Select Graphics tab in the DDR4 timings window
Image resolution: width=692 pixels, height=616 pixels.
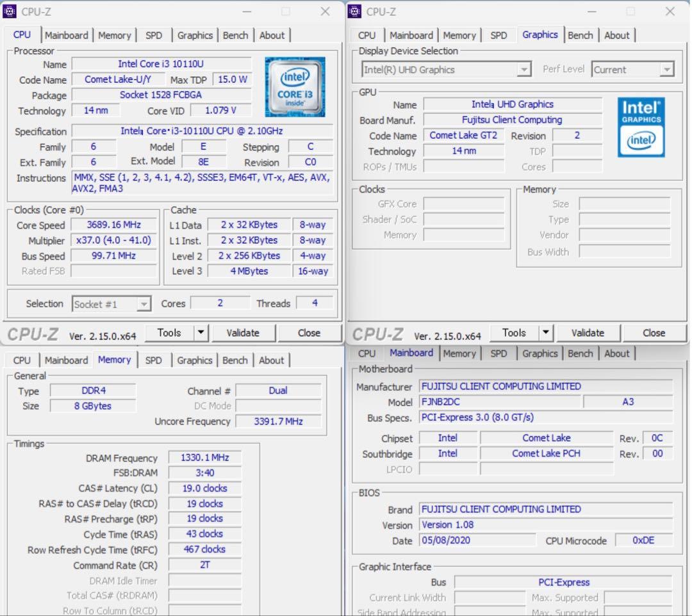195,361
